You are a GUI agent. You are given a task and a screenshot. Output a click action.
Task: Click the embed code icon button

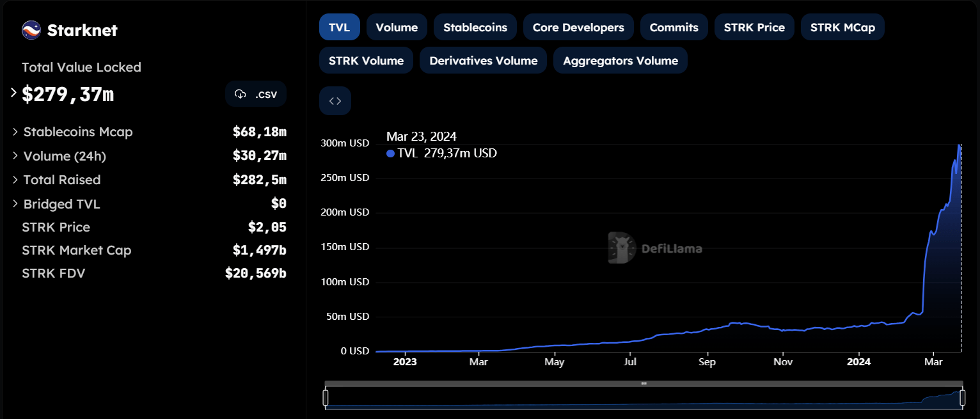(335, 101)
